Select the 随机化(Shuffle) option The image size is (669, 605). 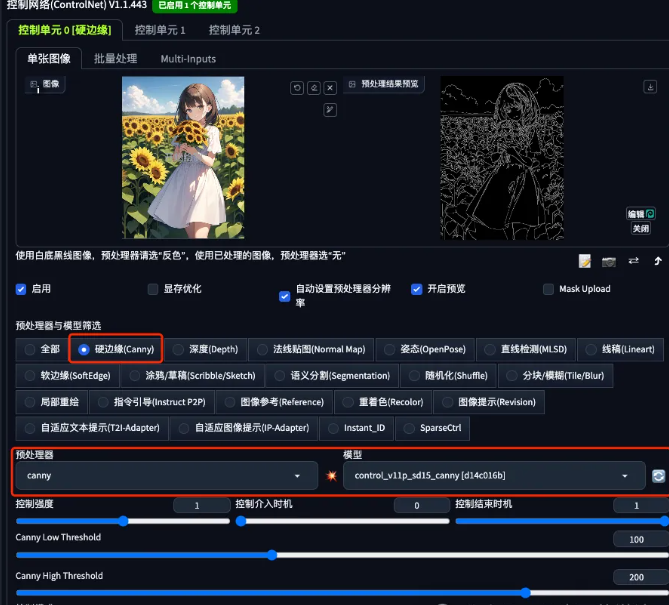click(448, 376)
